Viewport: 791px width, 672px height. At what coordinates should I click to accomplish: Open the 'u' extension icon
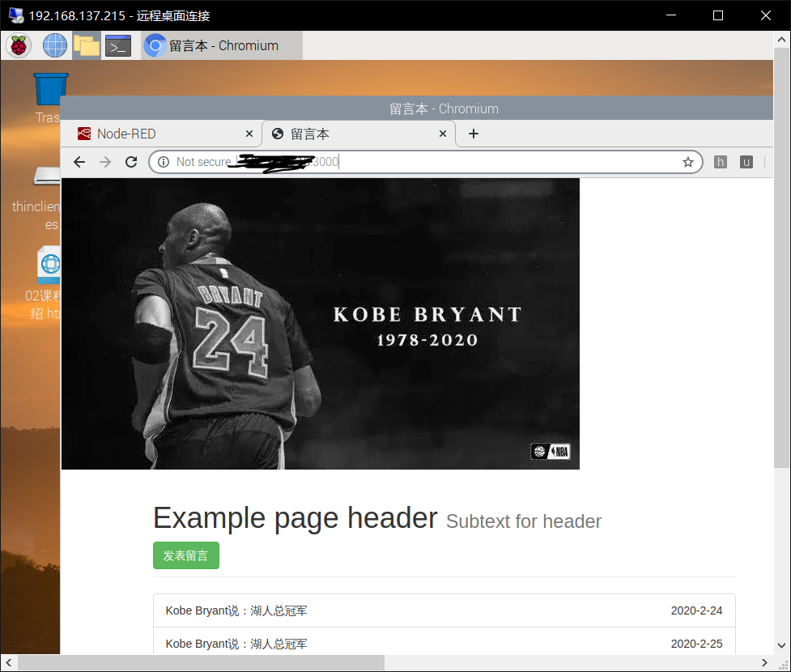coord(746,162)
